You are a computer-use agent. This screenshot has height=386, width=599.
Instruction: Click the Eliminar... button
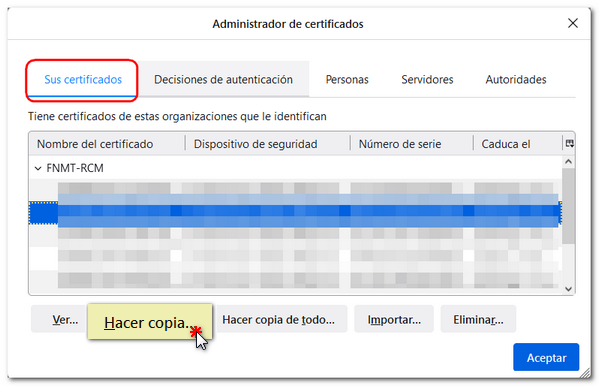tap(478, 319)
